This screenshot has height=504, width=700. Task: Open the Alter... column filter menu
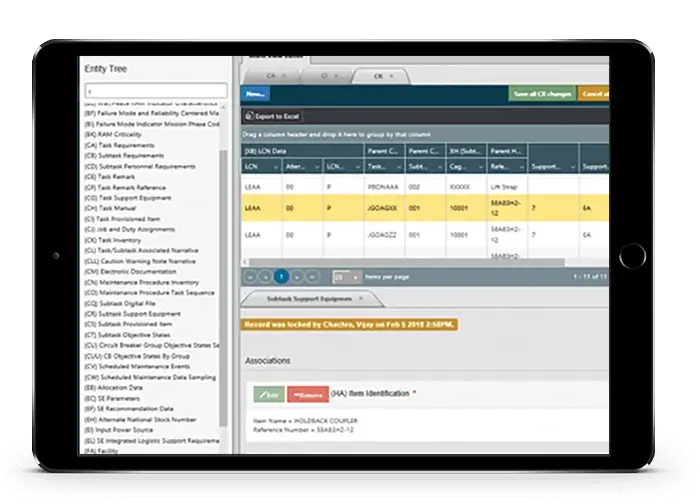pyautogui.click(x=317, y=167)
